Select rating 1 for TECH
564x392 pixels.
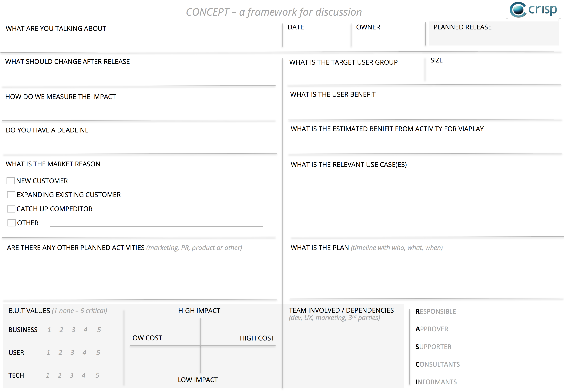48,375
